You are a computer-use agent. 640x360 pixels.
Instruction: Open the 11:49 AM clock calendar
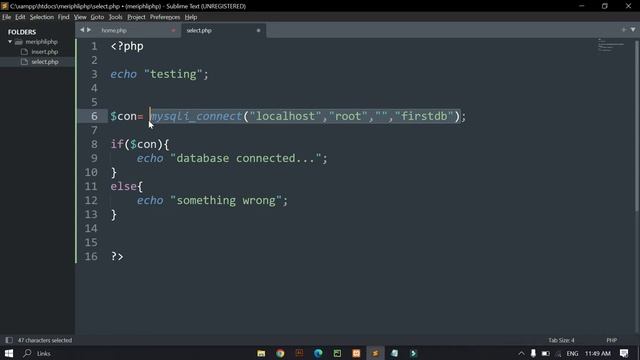click(x=598, y=353)
